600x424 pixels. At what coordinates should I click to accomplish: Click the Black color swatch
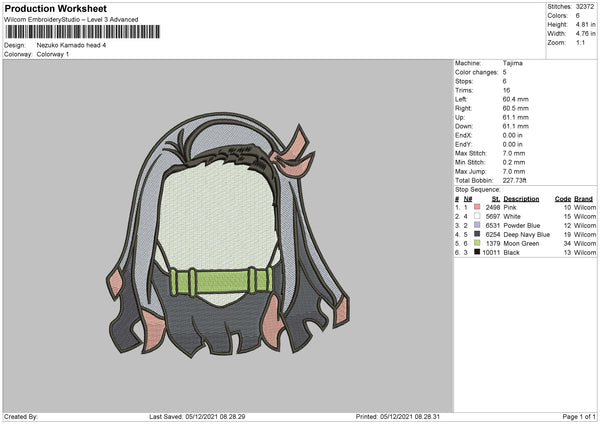click(477, 252)
